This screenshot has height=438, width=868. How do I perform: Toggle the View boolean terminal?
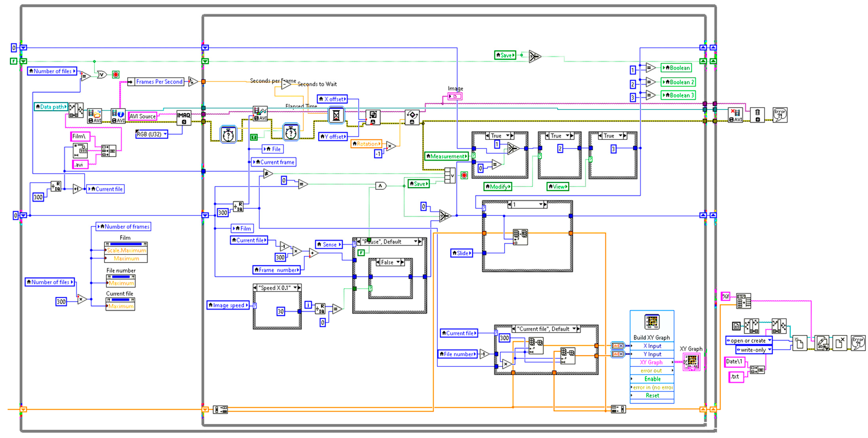click(558, 186)
